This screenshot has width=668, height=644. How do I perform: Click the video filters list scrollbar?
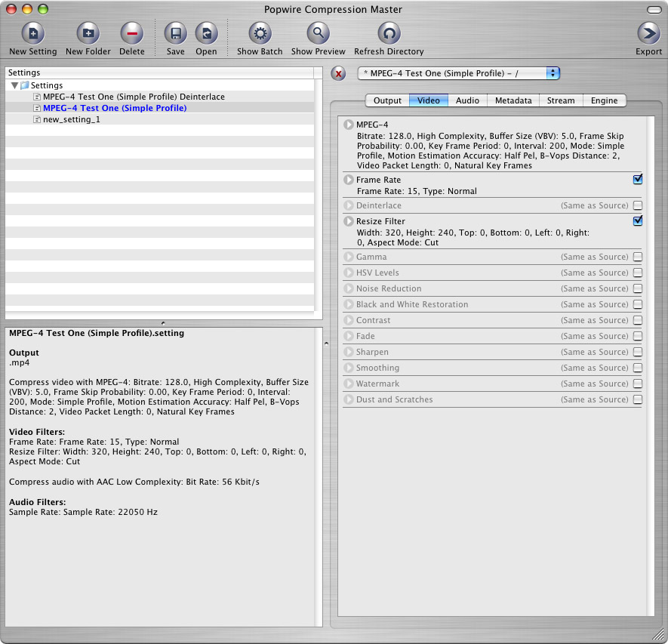tap(650, 362)
